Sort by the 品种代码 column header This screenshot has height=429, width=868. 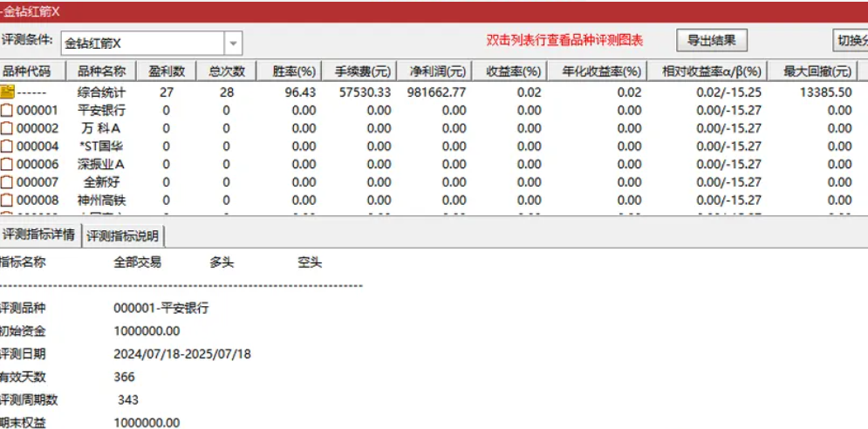click(32, 71)
